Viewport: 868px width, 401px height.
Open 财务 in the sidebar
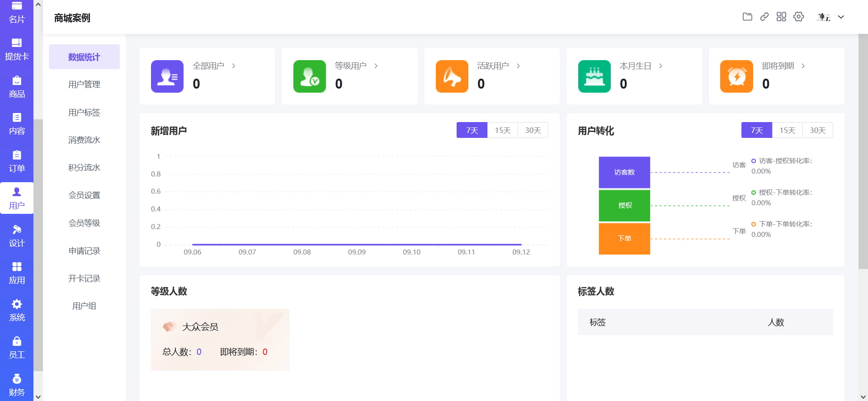(17, 385)
